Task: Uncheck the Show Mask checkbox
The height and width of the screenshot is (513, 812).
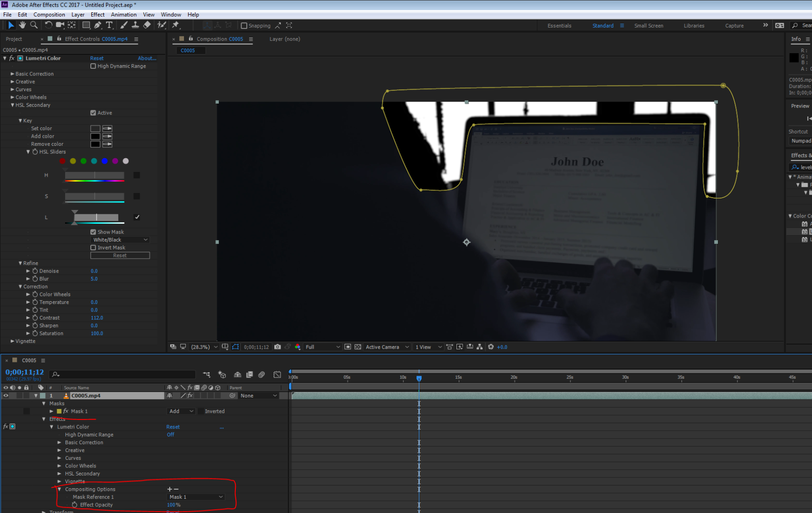Action: 93,232
